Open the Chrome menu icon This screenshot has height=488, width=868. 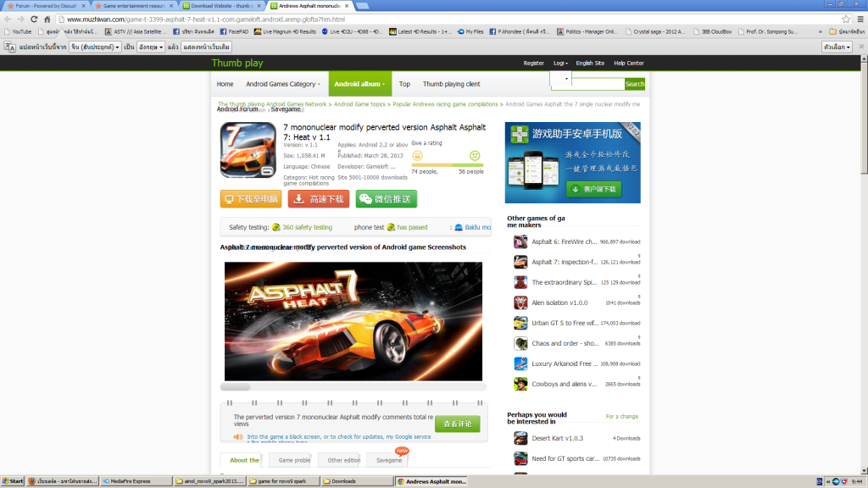click(x=860, y=19)
